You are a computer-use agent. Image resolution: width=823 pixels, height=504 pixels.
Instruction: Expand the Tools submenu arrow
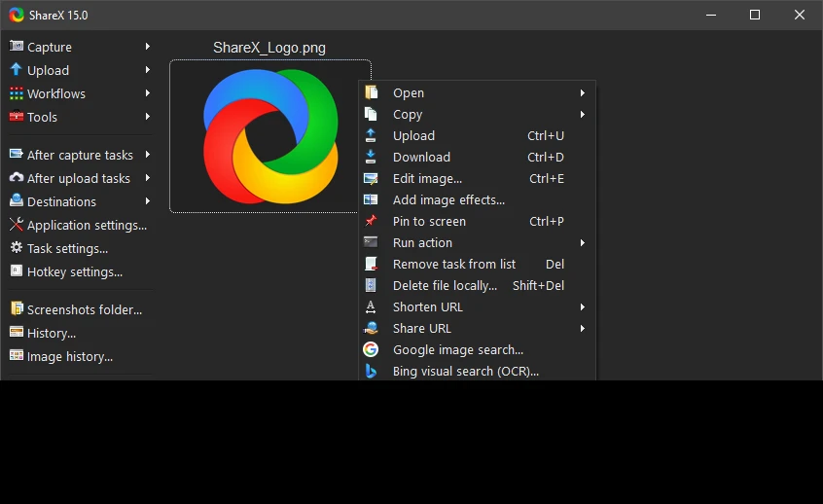148,116
